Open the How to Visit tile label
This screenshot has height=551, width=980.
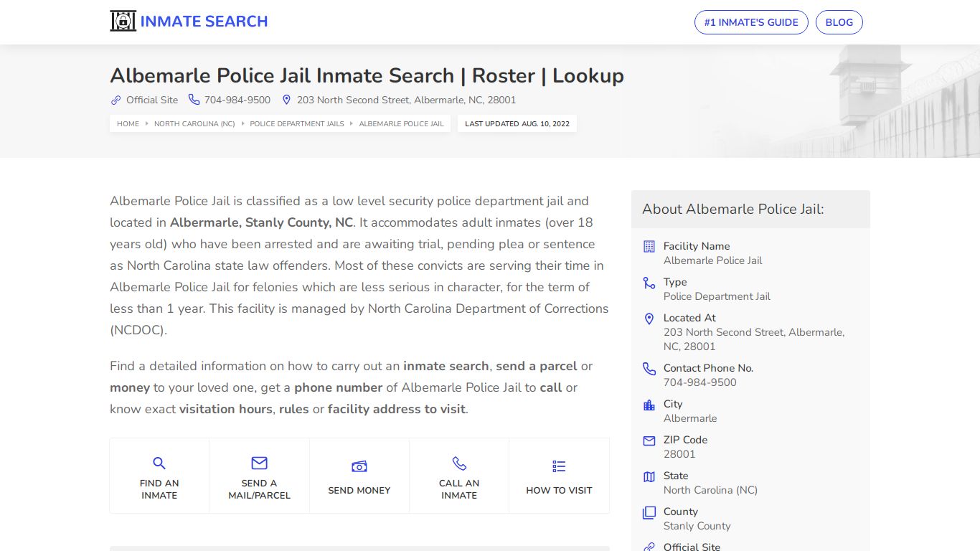[559, 490]
